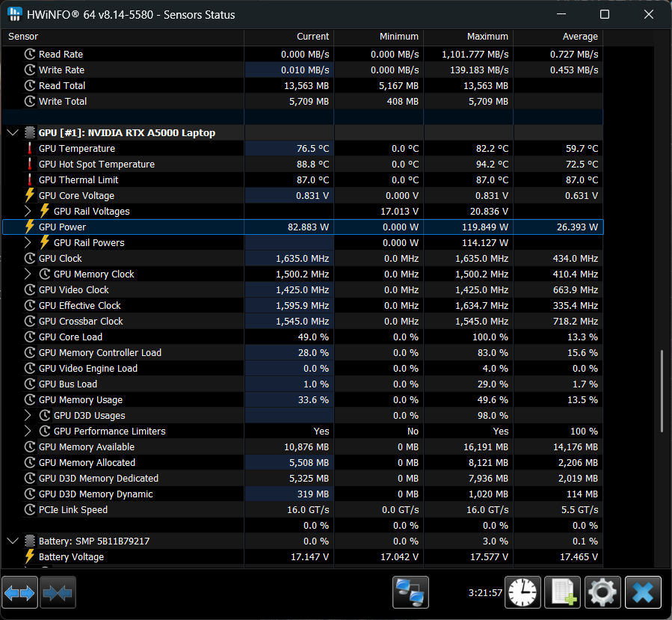The height and width of the screenshot is (620, 672).
Task: Click 16.0 GT/s current PCIe Link Speed
Action: tap(308, 509)
